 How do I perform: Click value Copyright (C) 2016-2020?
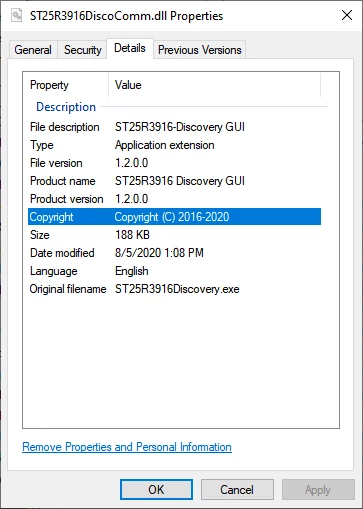pos(172,217)
